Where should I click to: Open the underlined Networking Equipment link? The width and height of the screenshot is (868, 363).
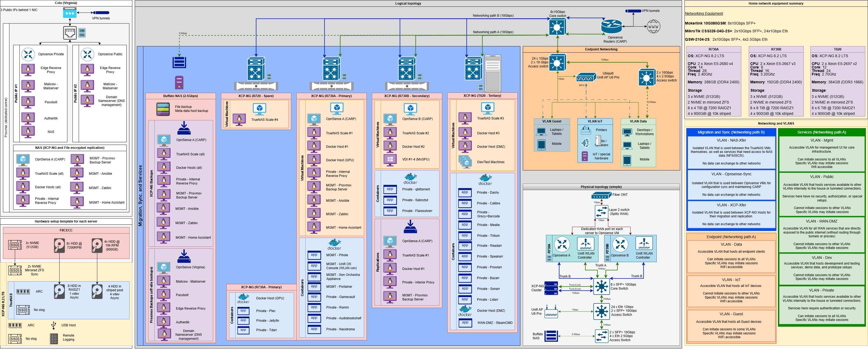704,13
